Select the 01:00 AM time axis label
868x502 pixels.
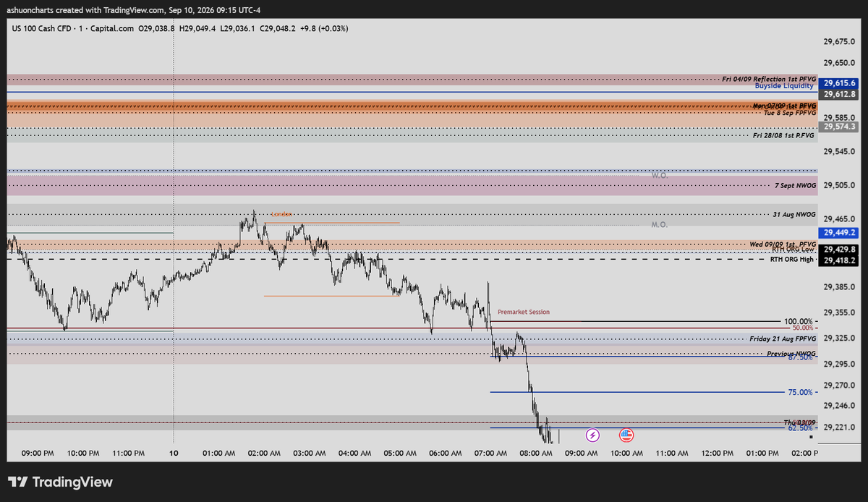click(x=219, y=453)
